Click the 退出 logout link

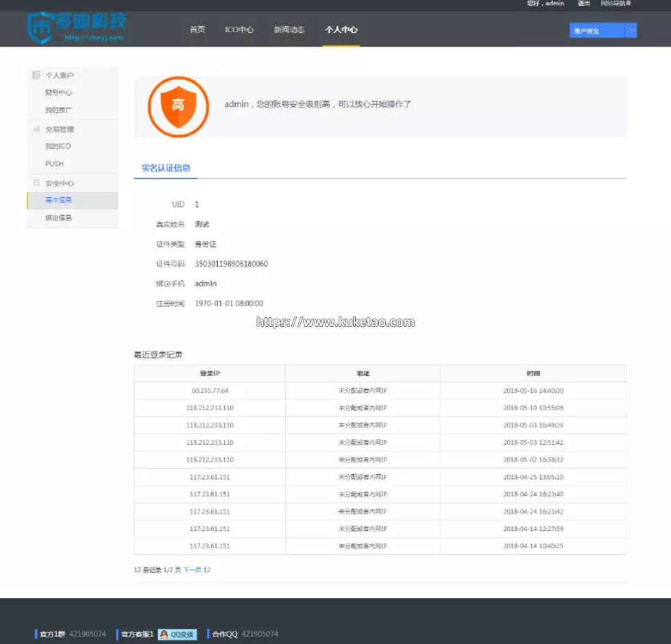tap(584, 3)
